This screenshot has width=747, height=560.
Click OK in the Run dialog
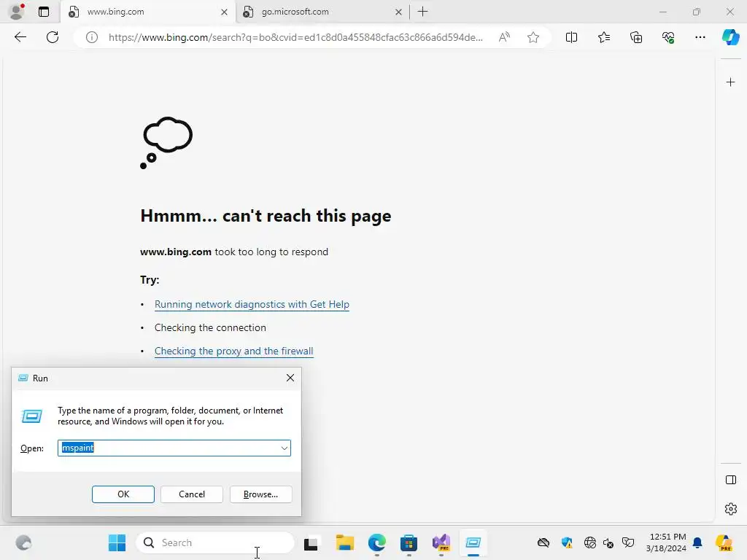pos(123,494)
